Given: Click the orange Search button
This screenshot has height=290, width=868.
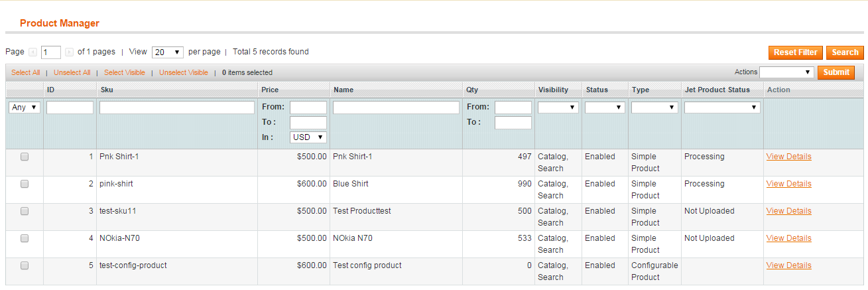Looking at the screenshot, I should pos(845,52).
